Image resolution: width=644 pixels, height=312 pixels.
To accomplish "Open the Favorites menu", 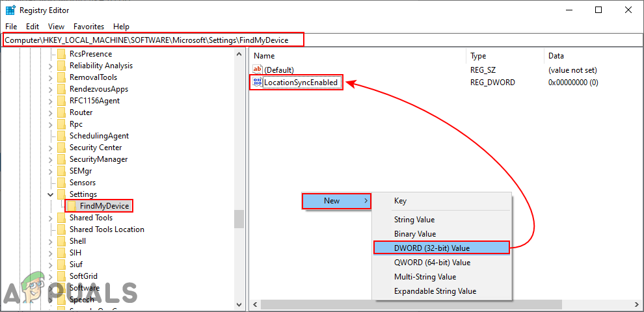I will (x=88, y=27).
